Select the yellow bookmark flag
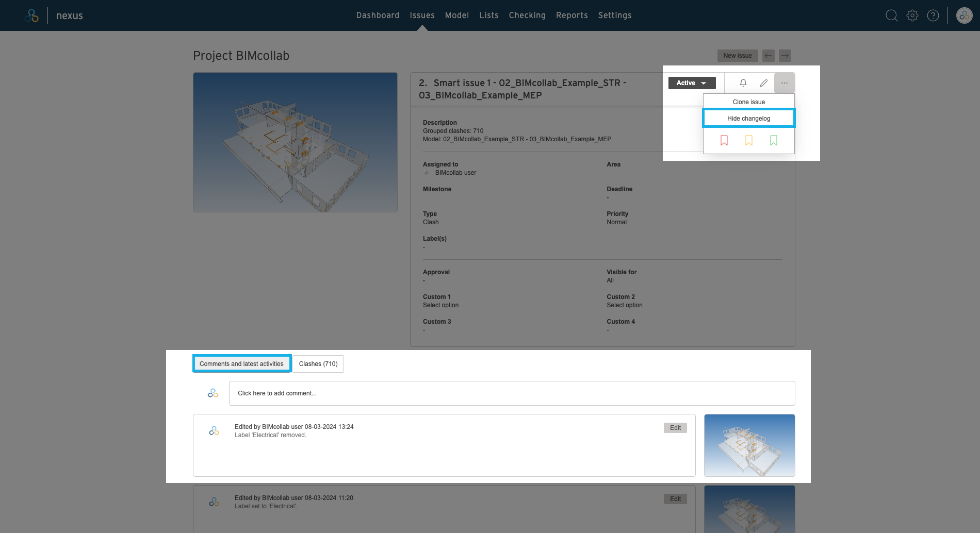 point(749,141)
